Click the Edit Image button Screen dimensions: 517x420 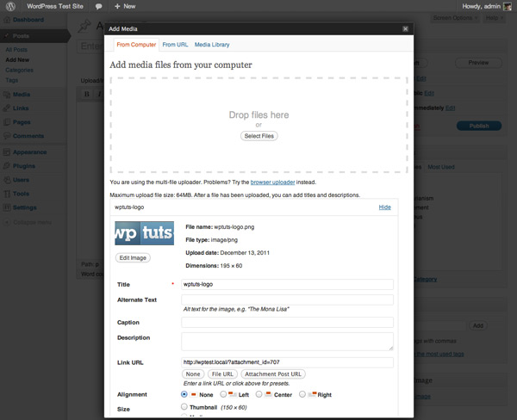133,258
